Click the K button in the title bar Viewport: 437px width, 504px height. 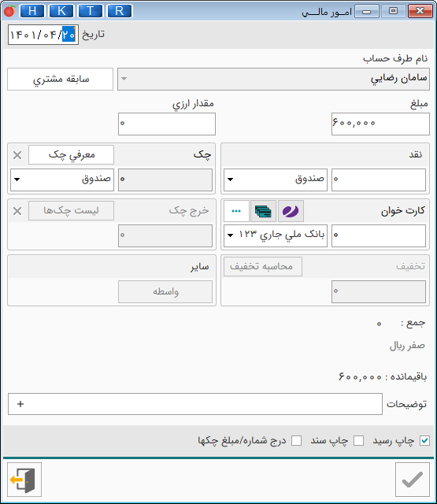(x=61, y=11)
